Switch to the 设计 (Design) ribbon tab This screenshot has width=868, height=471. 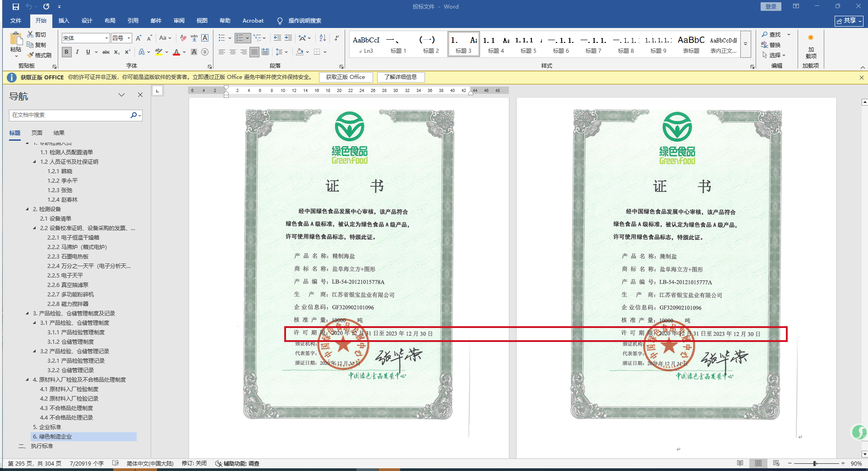coord(87,20)
